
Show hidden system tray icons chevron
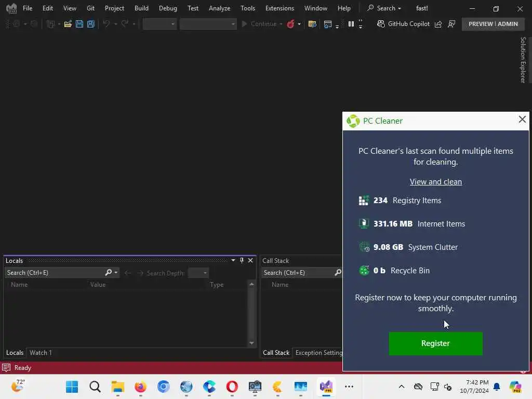coord(402,387)
